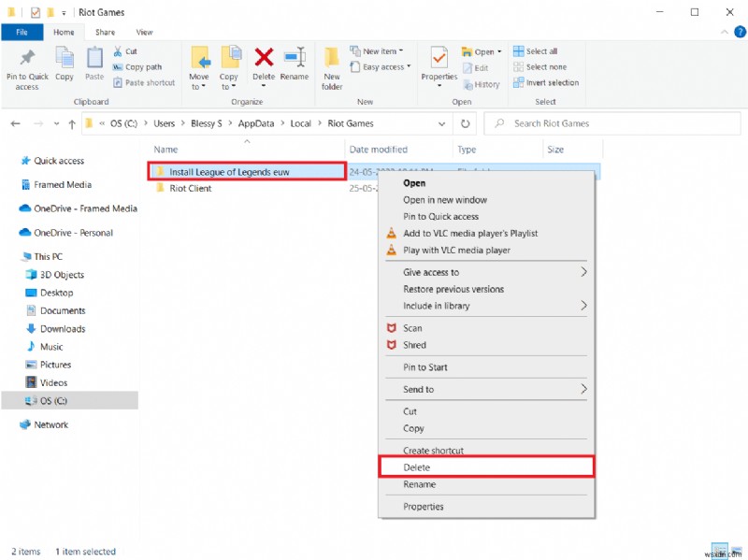Click Edit in the Open group

tap(476, 67)
